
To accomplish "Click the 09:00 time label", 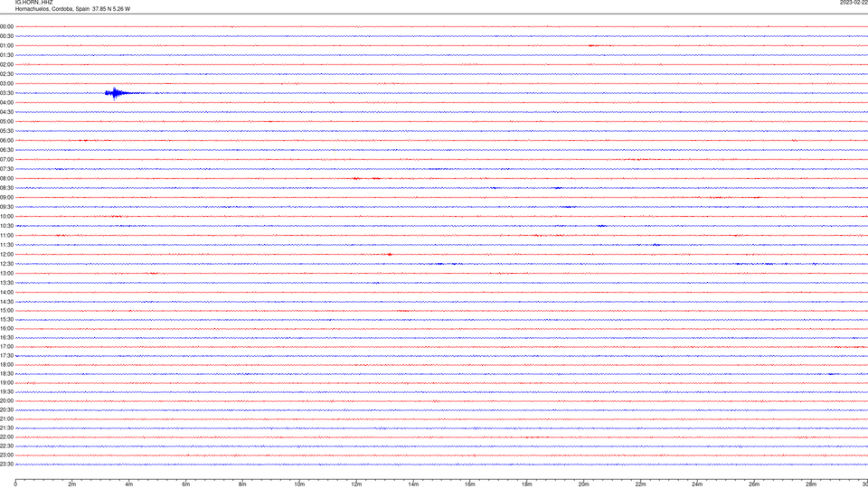I will click(6, 198).
